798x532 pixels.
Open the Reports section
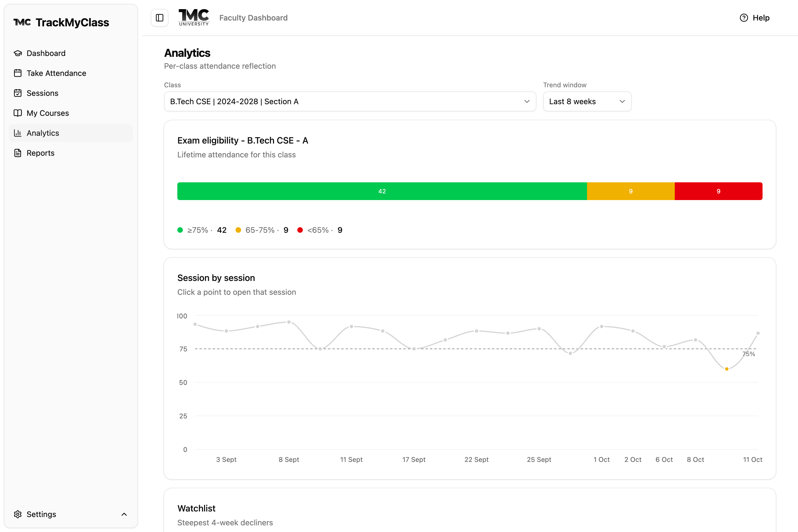pos(71,153)
